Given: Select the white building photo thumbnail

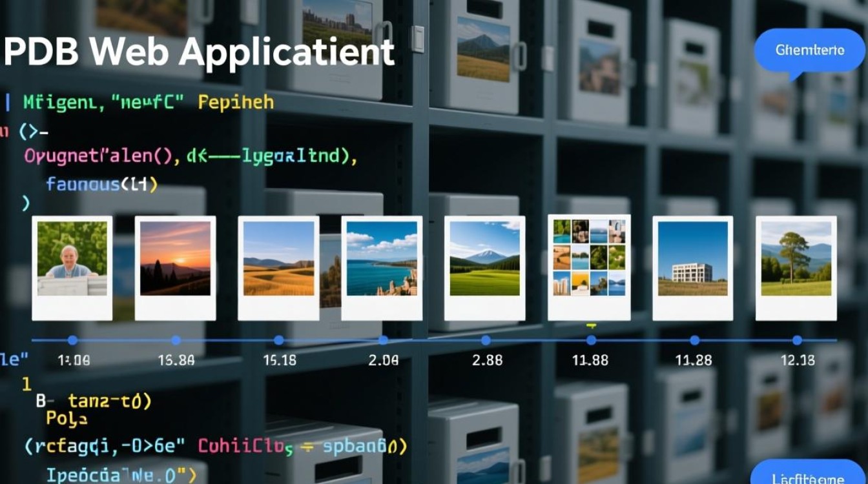Looking at the screenshot, I should pyautogui.click(x=692, y=259).
